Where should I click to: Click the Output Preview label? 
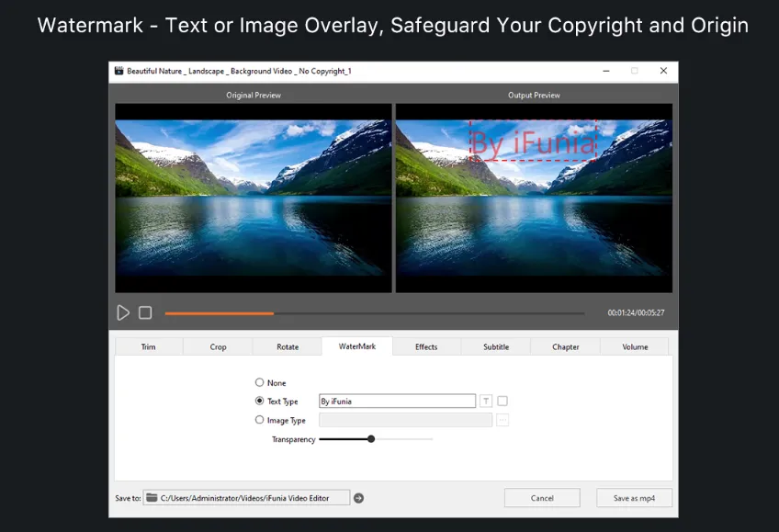pyautogui.click(x=534, y=95)
